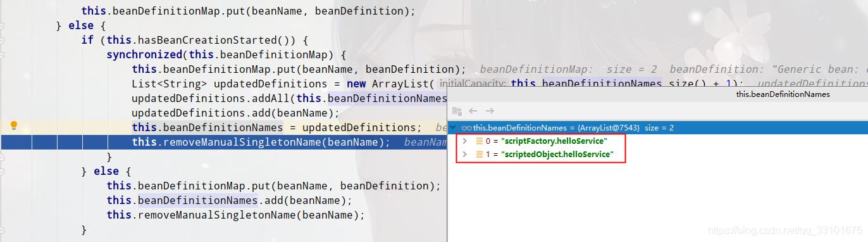Expand the scriptedObject.helloService entry

point(465,154)
